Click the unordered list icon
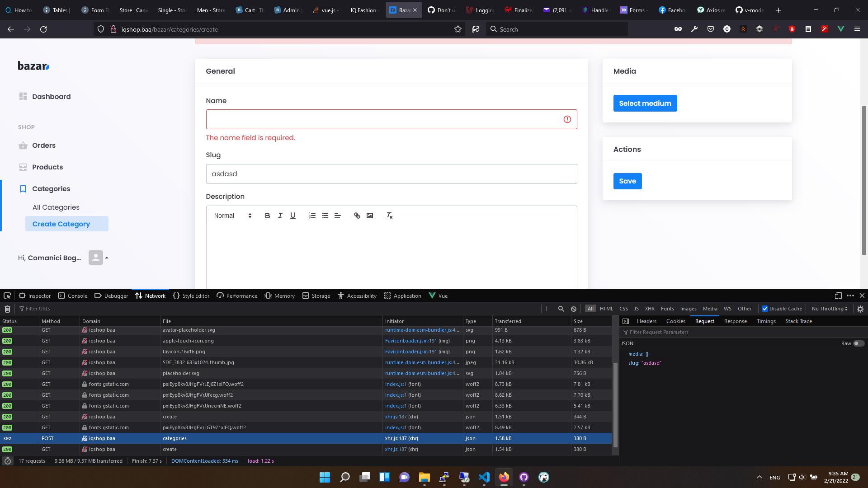 click(x=325, y=215)
